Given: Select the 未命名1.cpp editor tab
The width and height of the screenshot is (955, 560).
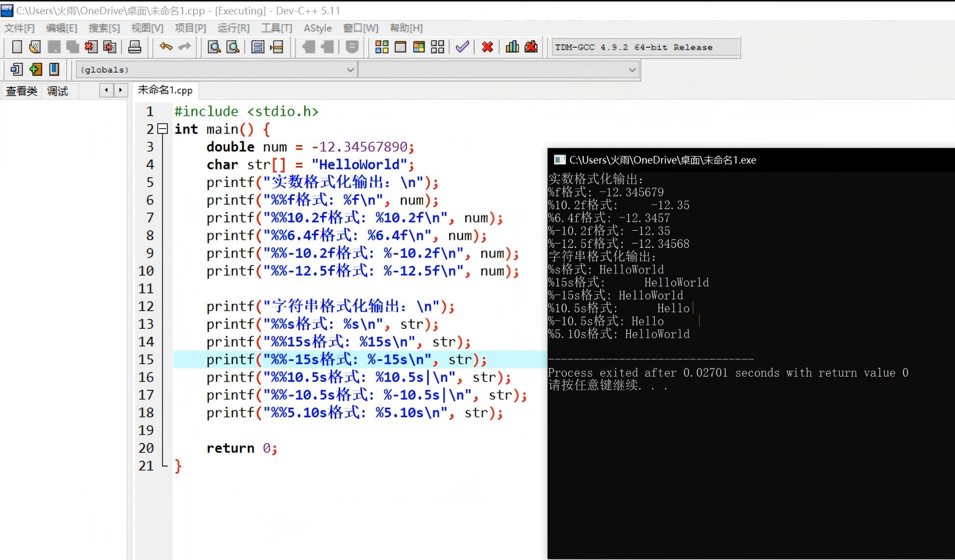Looking at the screenshot, I should pos(165,90).
